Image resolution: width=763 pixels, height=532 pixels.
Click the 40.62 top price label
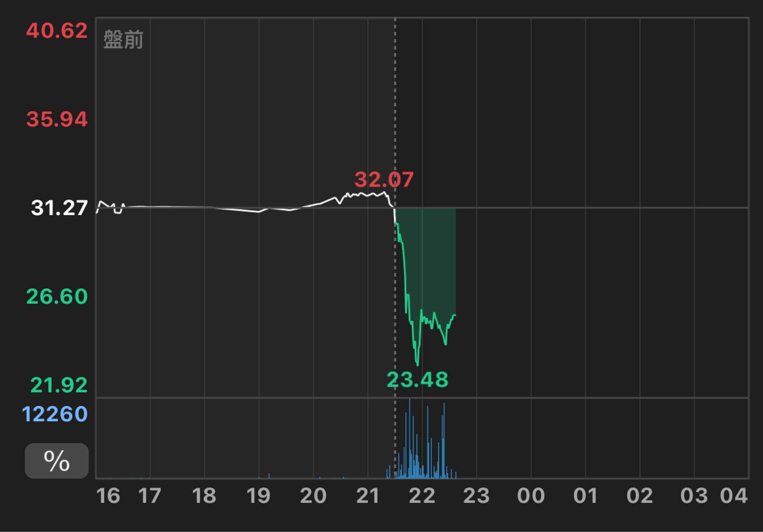tap(57, 30)
